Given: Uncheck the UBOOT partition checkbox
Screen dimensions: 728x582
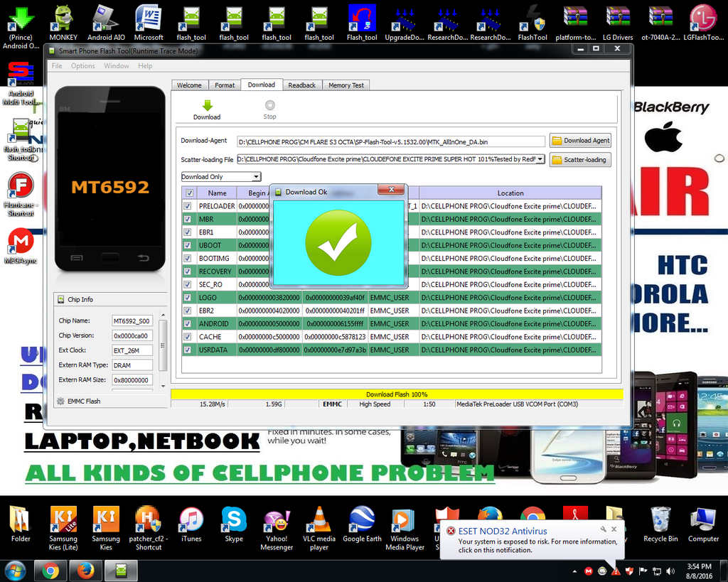Looking at the screenshot, I should [188, 245].
